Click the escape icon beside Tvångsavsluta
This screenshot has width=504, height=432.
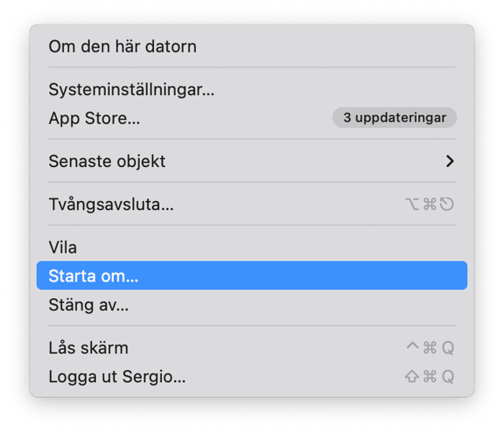[x=447, y=204]
